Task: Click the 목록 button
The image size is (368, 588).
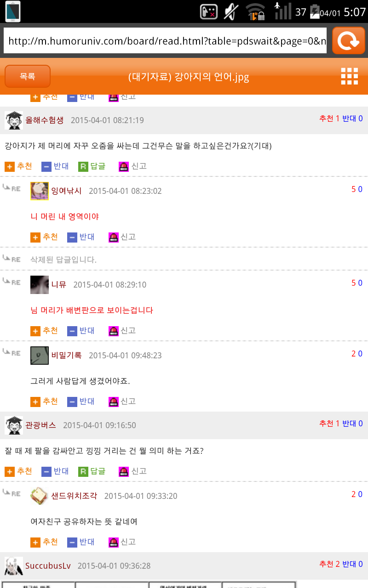Action: click(28, 76)
